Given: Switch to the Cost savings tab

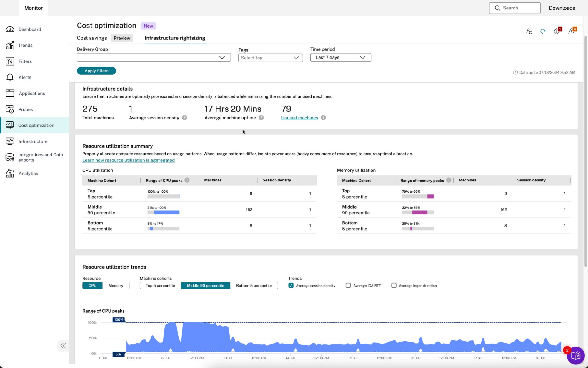Looking at the screenshot, I should [x=92, y=38].
